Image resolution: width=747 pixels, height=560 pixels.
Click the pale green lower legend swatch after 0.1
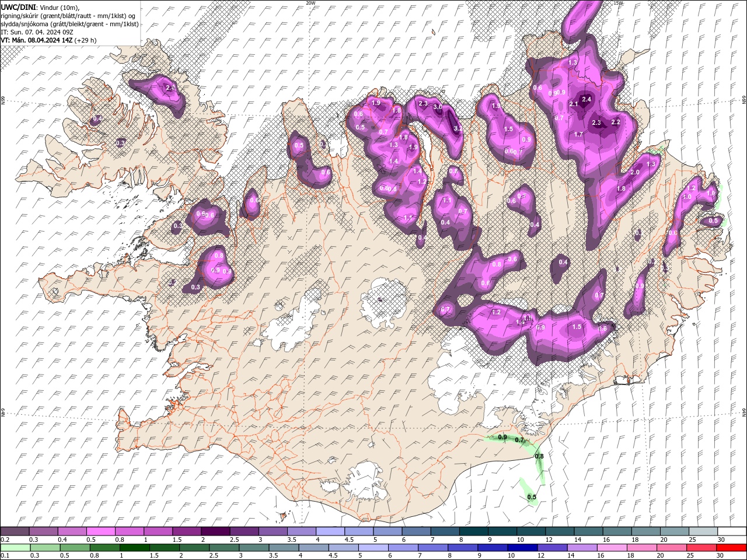[15, 548]
